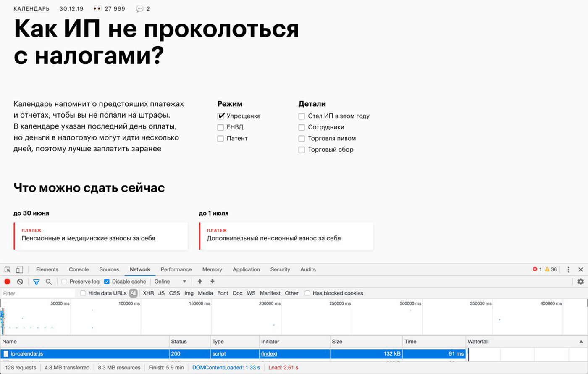Click the yellow warnings count indicator
The image size is (588, 374).
[x=551, y=269]
